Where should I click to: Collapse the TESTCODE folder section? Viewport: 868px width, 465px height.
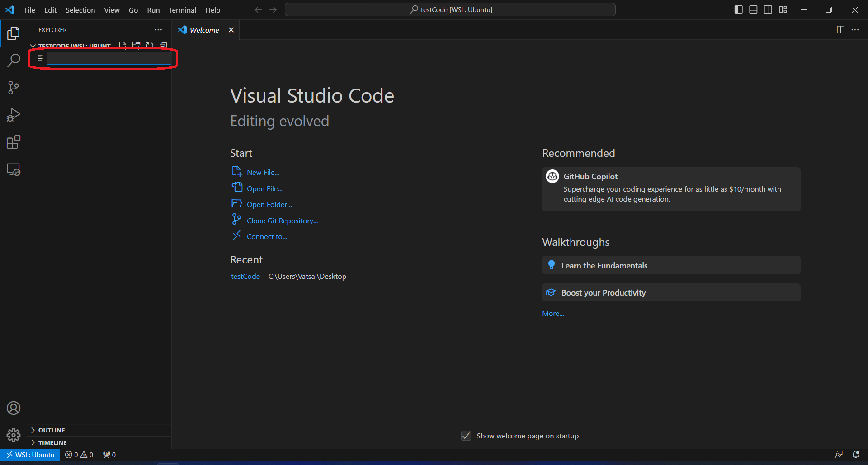click(x=33, y=46)
